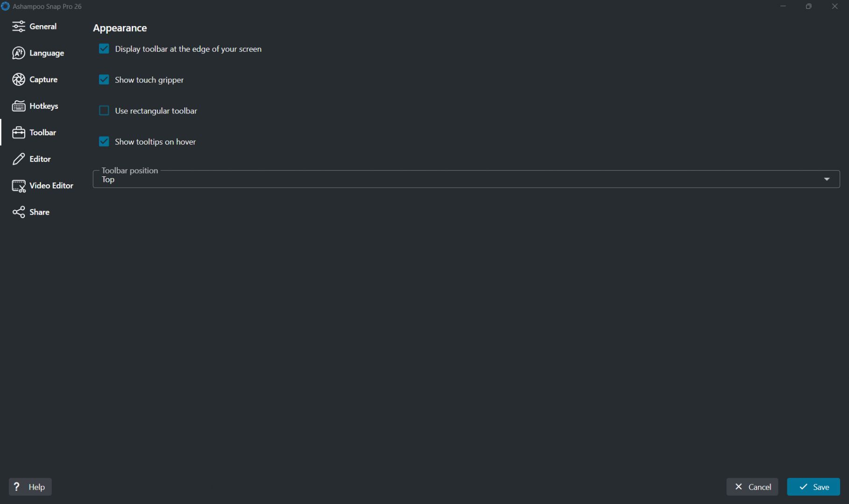Screen dimensions: 849x504
Task: Click the Toolbar briefcase icon
Action: point(19,133)
